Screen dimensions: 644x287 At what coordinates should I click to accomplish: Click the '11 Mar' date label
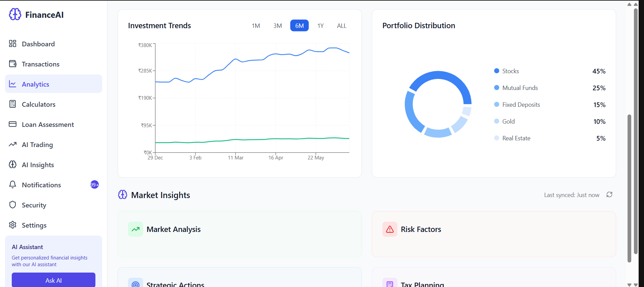[x=235, y=158]
